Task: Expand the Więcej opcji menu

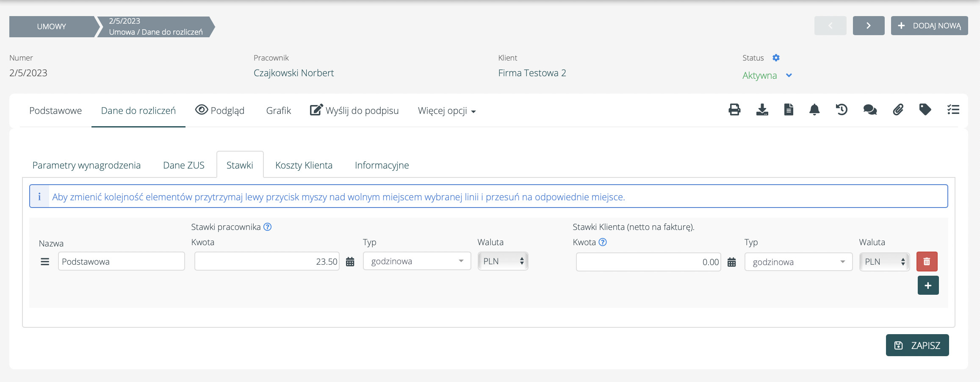Action: pos(446,111)
